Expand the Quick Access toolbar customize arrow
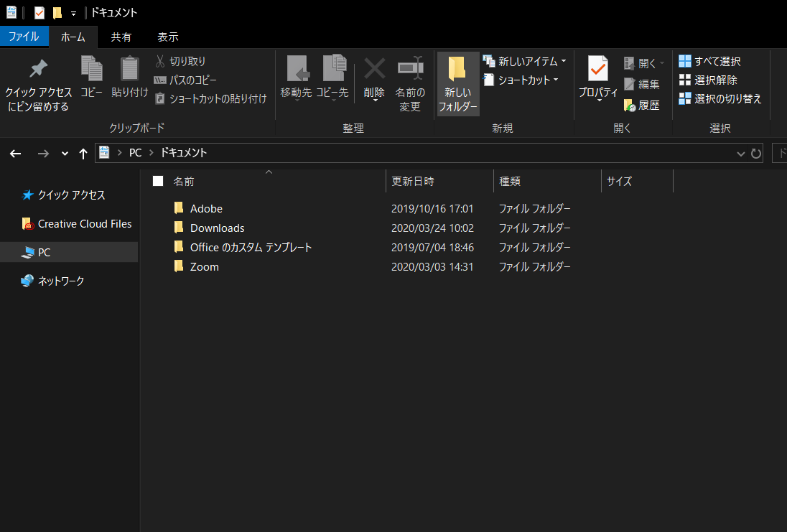 coord(74,14)
